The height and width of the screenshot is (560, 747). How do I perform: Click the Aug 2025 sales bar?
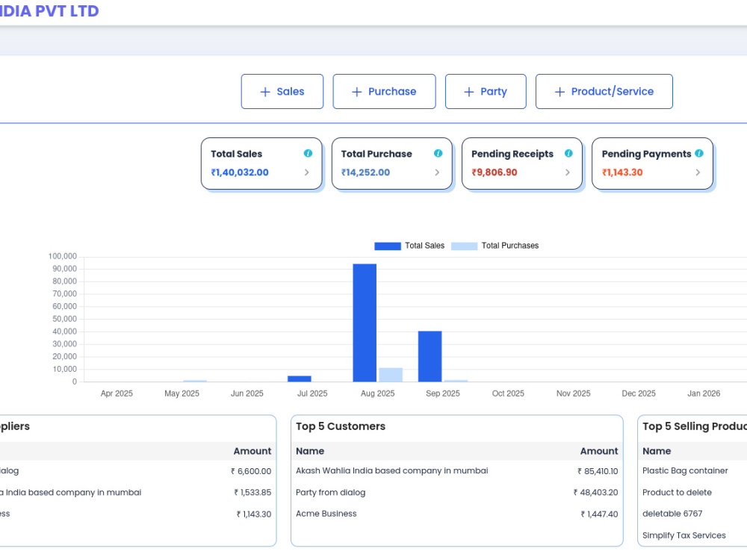(x=365, y=323)
